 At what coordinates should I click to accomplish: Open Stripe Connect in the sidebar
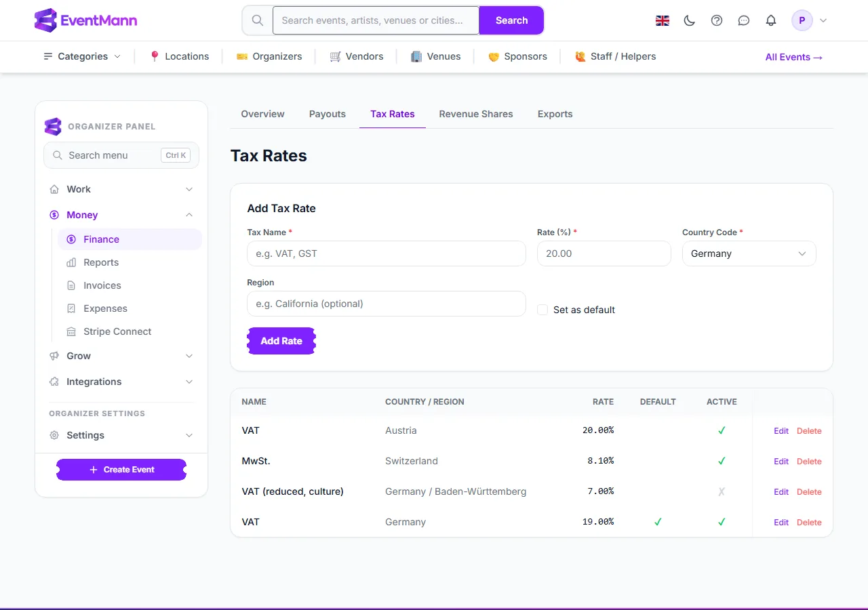(x=130, y=331)
